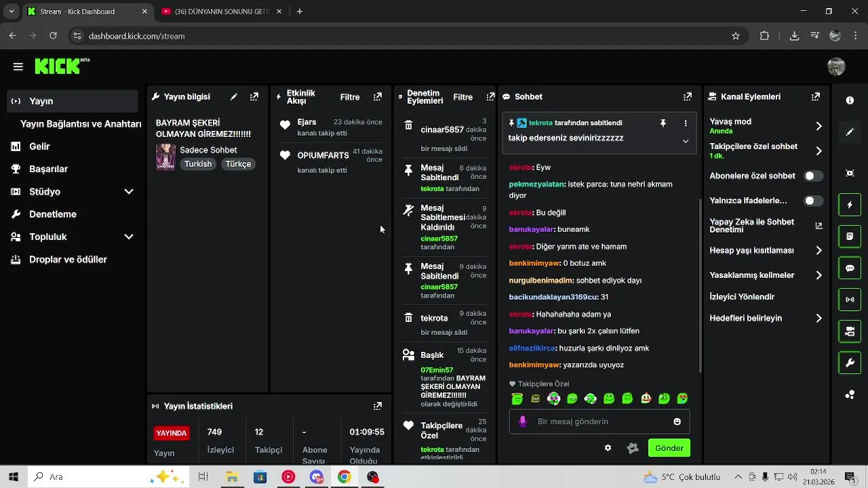Open the user profile avatar menu

point(836,66)
